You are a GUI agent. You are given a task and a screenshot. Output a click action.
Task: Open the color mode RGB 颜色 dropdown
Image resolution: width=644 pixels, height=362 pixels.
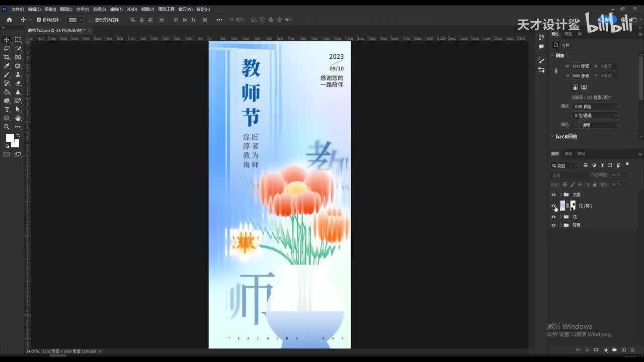596,107
